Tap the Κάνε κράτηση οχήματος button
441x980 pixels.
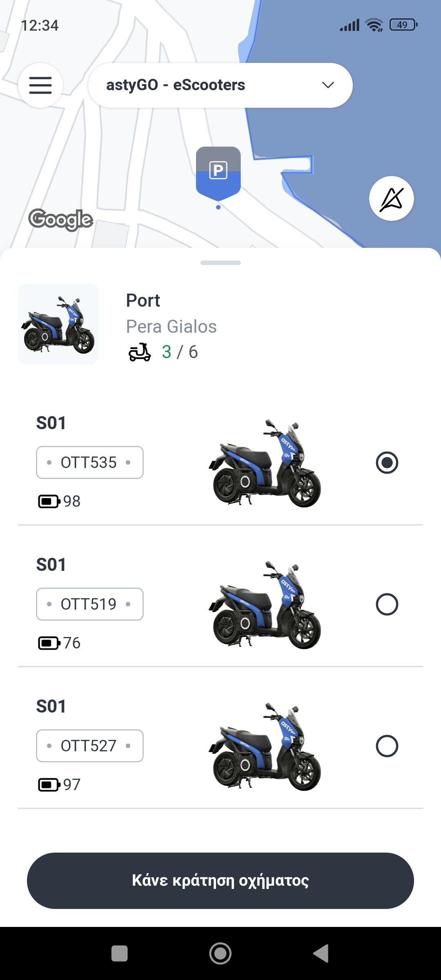[x=220, y=881]
